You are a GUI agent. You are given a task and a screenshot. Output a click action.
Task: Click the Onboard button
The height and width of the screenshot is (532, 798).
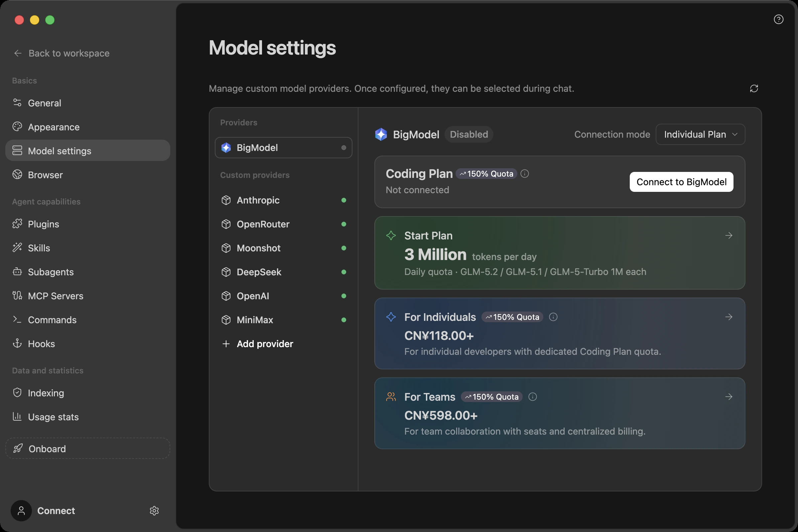pos(87,449)
